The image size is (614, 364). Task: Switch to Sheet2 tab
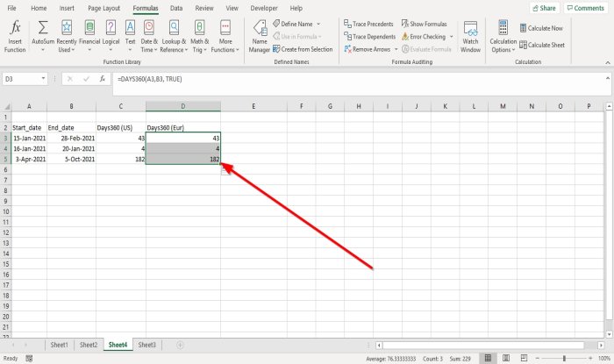coord(89,345)
